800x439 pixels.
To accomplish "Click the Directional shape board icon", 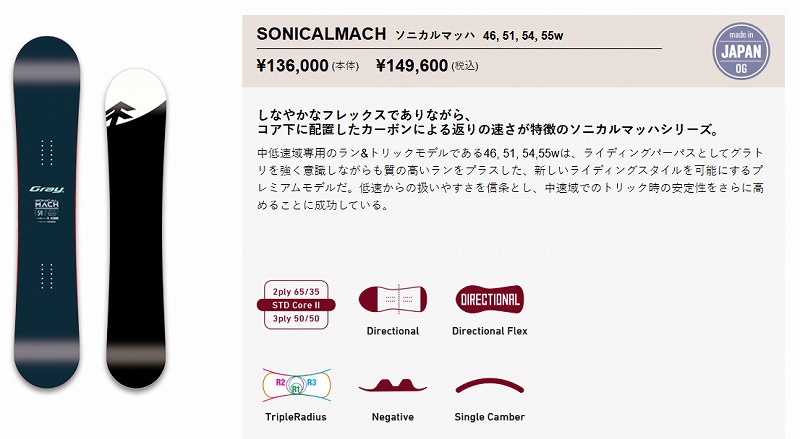I will tap(393, 299).
